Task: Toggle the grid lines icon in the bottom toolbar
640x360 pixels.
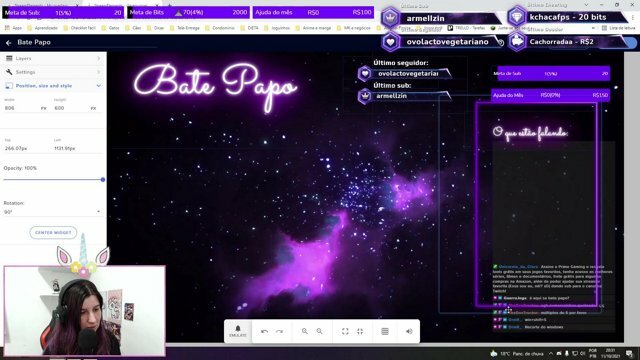Action: tap(385, 331)
